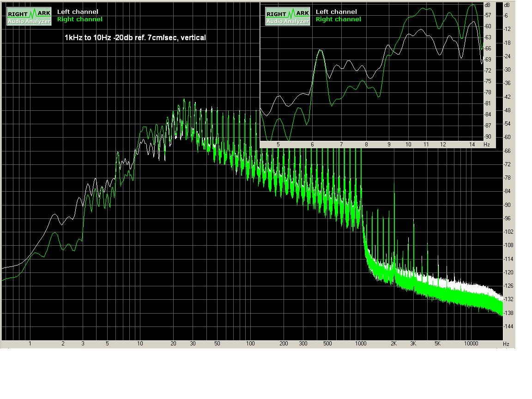Click the '-6' label on the main dB axis
532x399 pixels.
point(506,16)
